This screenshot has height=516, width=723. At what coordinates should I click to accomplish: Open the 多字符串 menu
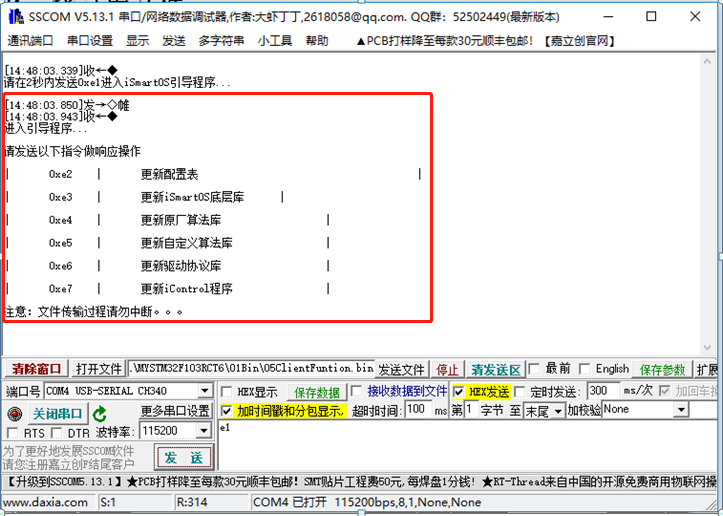tap(221, 41)
